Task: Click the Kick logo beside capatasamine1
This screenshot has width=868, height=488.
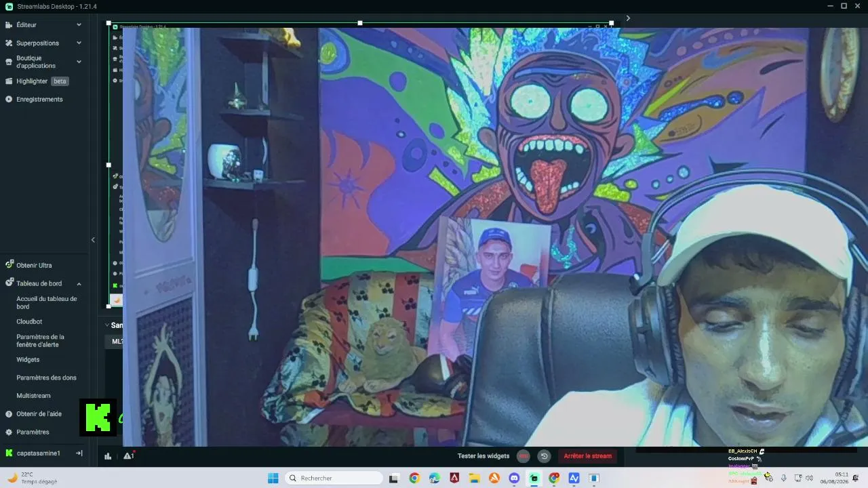Action: tap(9, 453)
